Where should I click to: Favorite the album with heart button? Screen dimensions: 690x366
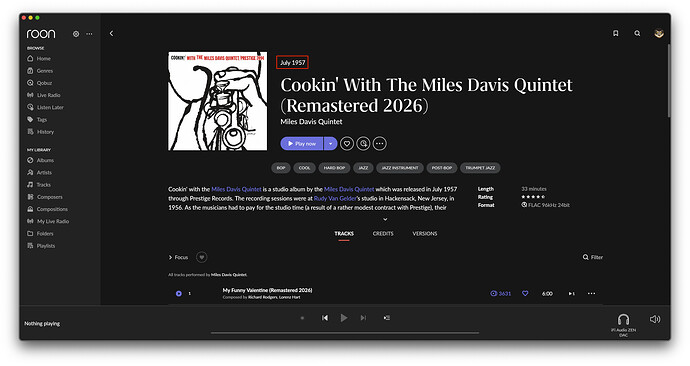347,143
